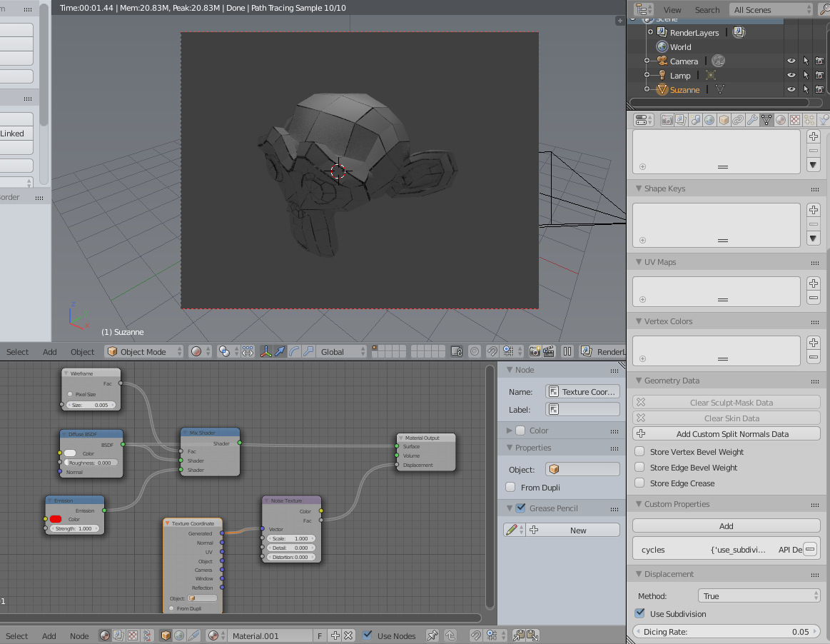830x644 pixels.
Task: Open the outliner View menu
Action: point(672,9)
